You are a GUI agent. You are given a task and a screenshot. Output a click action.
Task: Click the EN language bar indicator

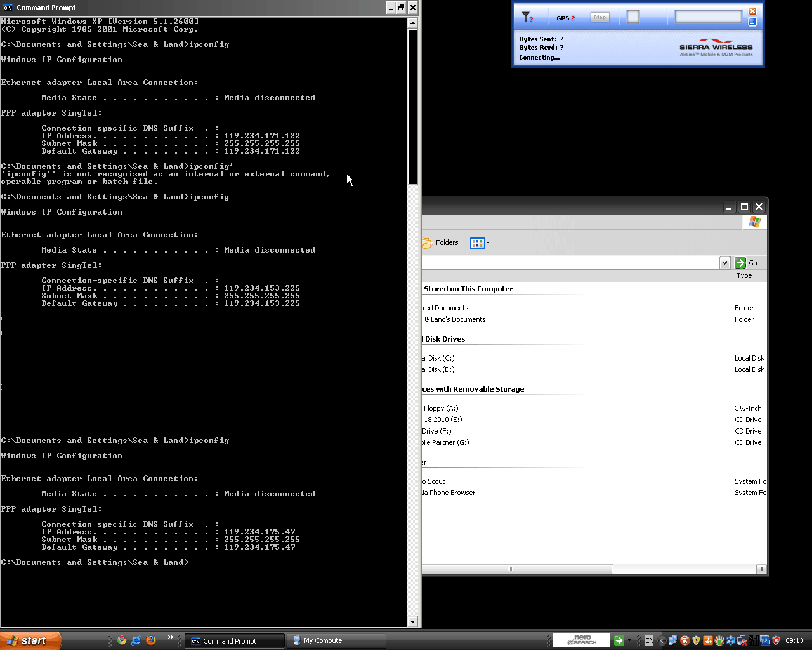point(649,641)
